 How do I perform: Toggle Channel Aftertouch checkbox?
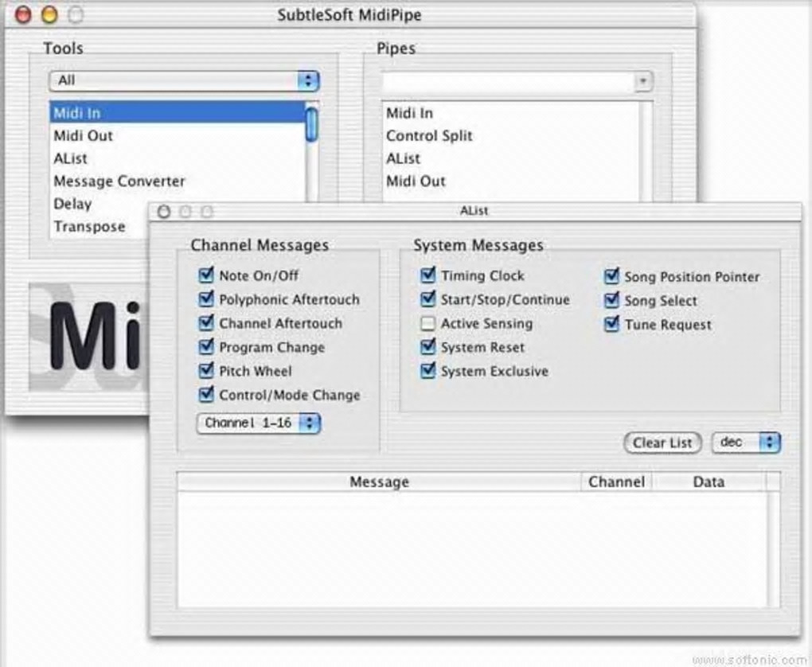[x=206, y=322]
